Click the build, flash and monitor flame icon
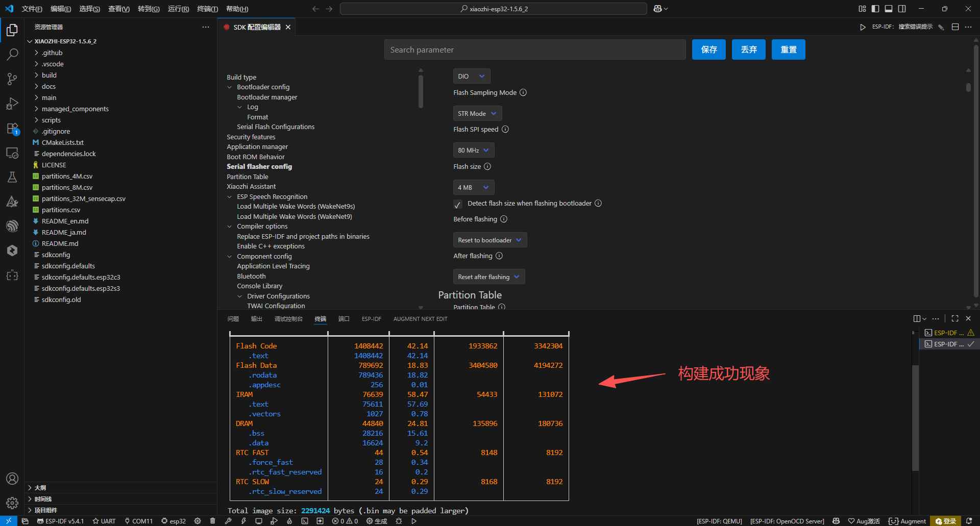The width and height of the screenshot is (980, 526). click(289, 521)
